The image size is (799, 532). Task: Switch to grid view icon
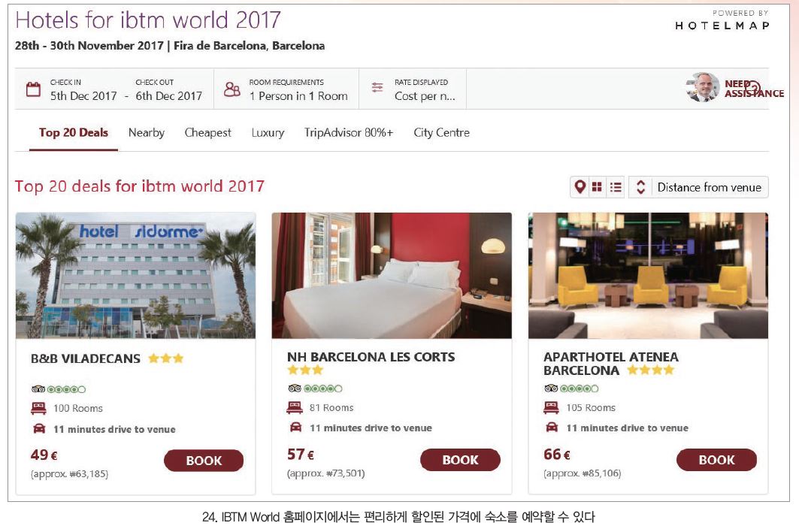[597, 187]
